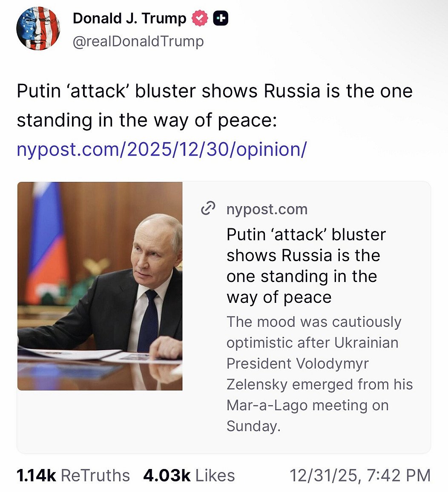The image size is (448, 492).
Task: Open the @realDonaldTrump handle
Action: (138, 42)
